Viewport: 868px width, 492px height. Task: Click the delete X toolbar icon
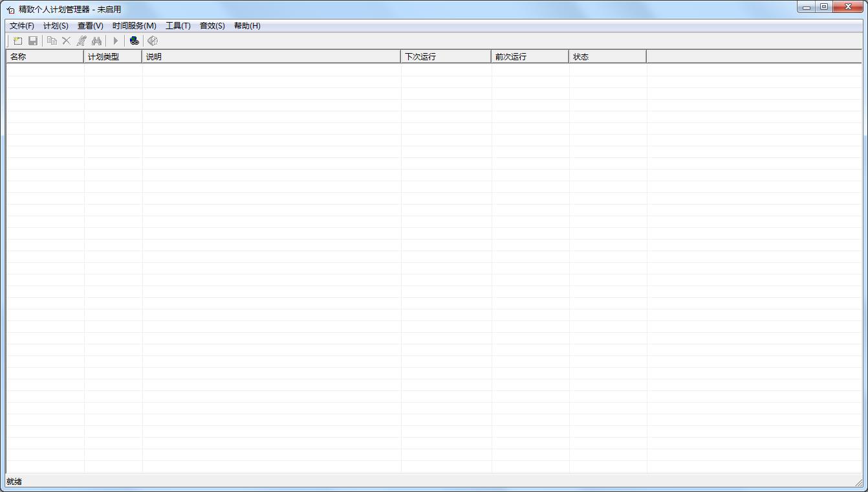66,41
